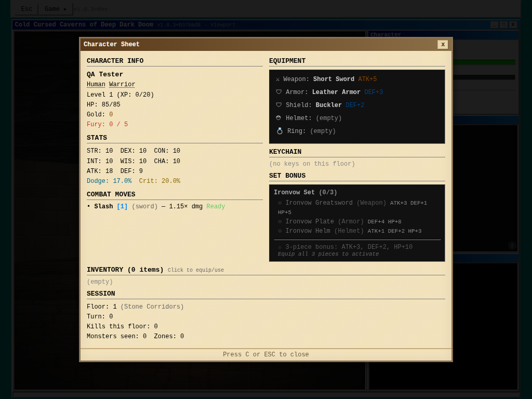Click the Gold: 0 value
This screenshot has width=532, height=399.
click(x=100, y=114)
